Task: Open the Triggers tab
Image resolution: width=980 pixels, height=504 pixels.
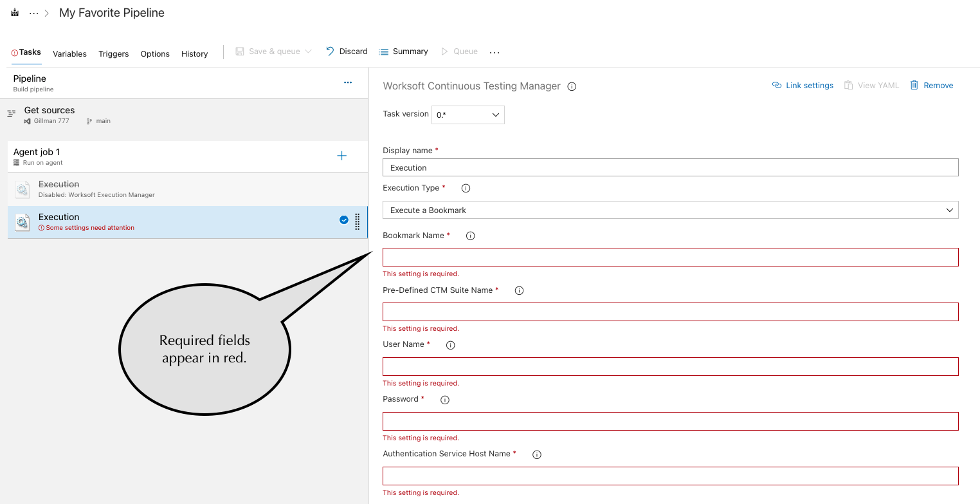Action: coord(113,53)
